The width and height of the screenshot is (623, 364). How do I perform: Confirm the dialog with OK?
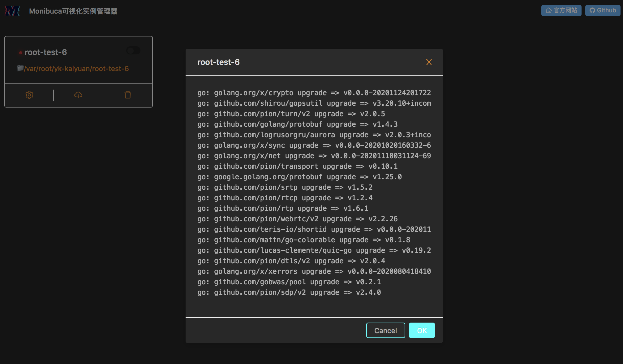422,330
